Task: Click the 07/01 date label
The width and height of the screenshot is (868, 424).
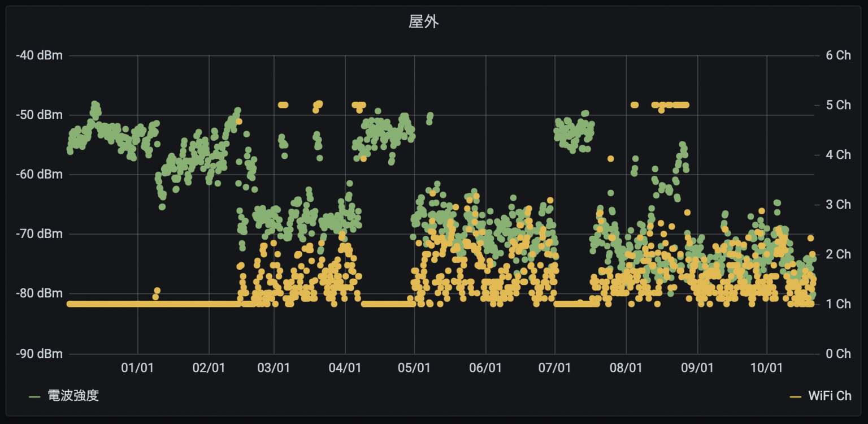Action: pos(554,368)
